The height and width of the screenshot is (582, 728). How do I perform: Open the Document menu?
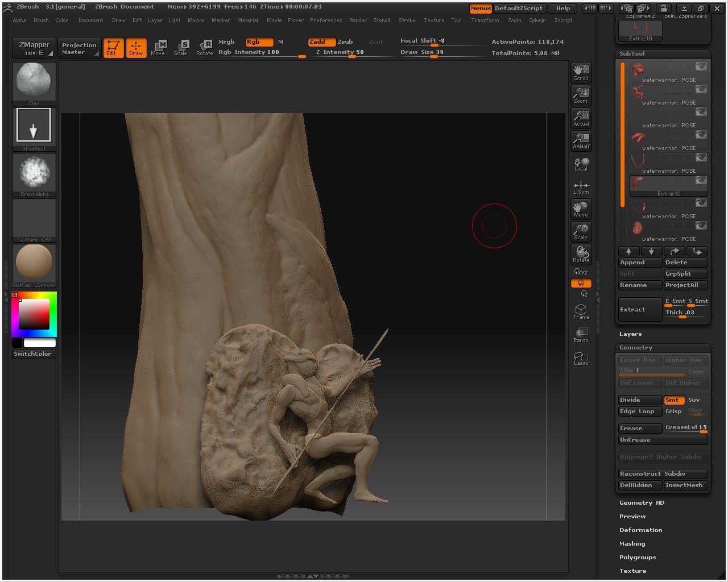(x=91, y=20)
